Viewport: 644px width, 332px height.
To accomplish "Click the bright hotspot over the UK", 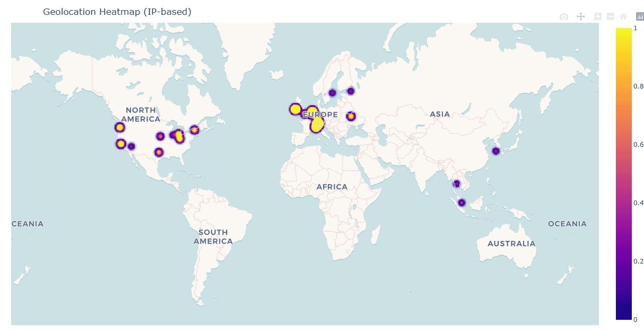I will point(295,109).
